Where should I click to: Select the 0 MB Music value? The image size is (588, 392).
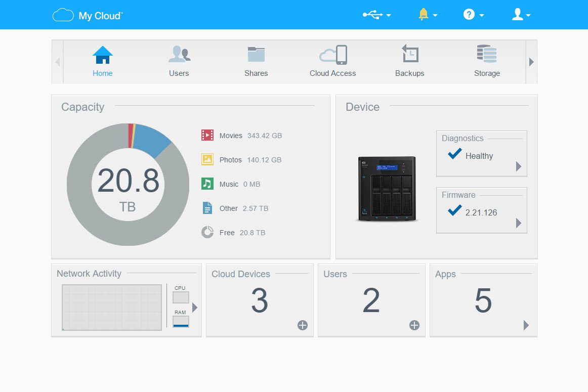pyautogui.click(x=251, y=185)
